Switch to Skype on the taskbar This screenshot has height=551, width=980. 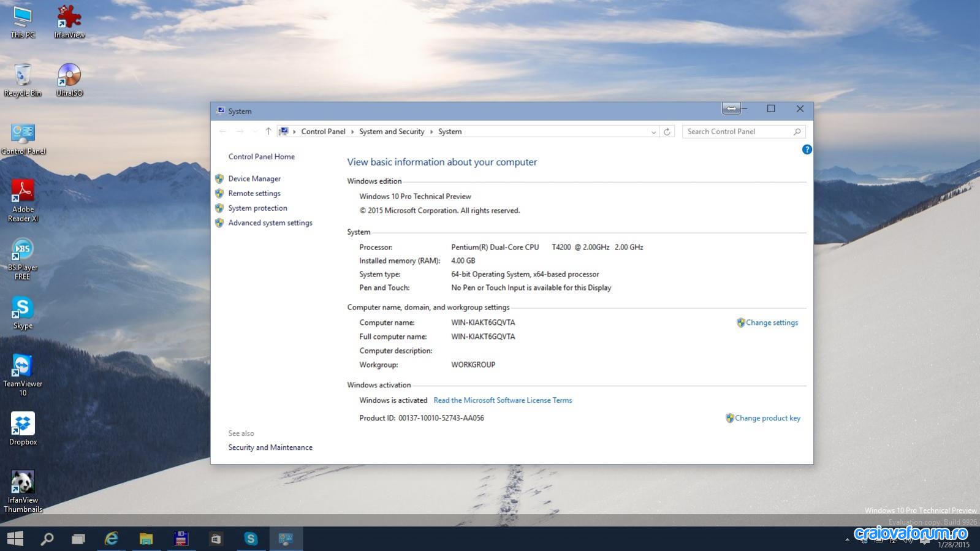(x=251, y=539)
